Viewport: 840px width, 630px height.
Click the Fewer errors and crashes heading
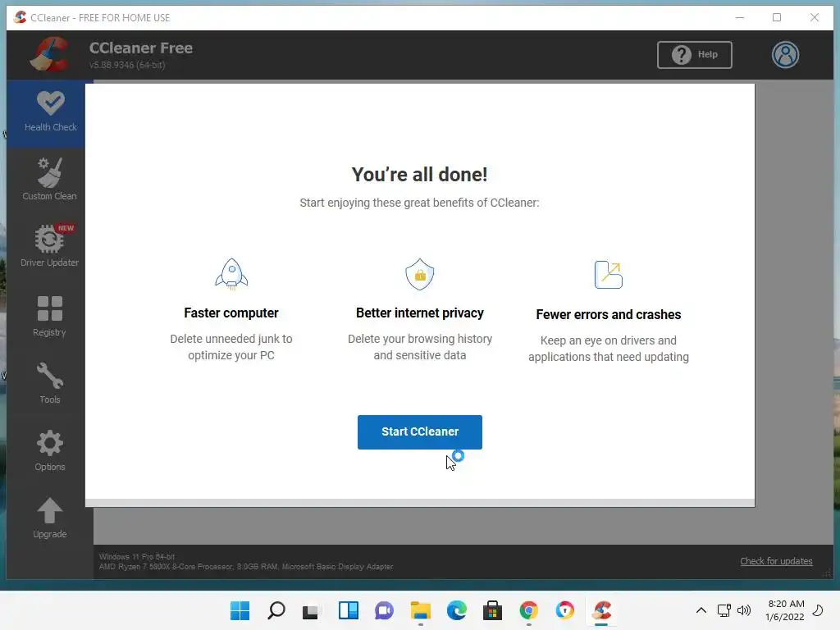click(x=608, y=314)
